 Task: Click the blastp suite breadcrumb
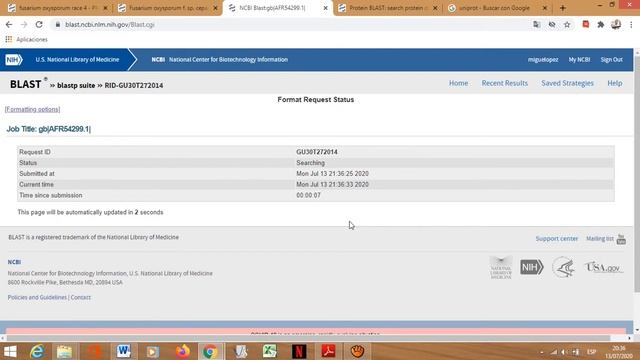tap(76, 85)
